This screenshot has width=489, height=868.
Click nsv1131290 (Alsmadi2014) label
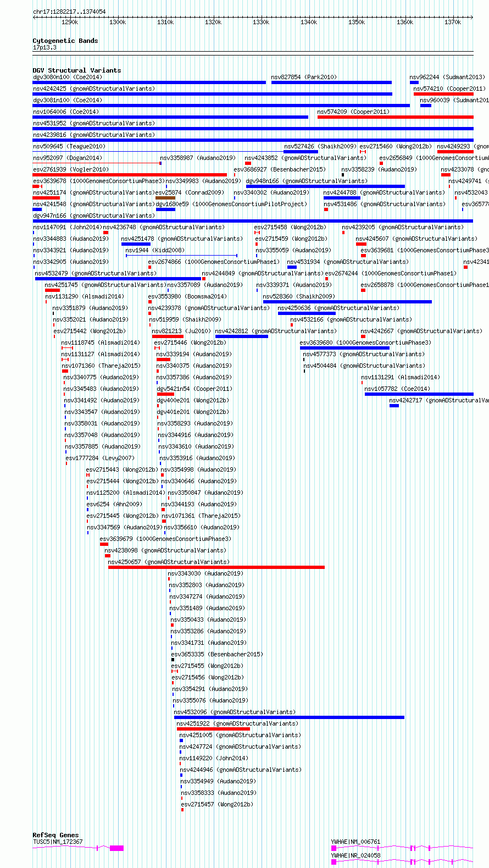[85, 296]
